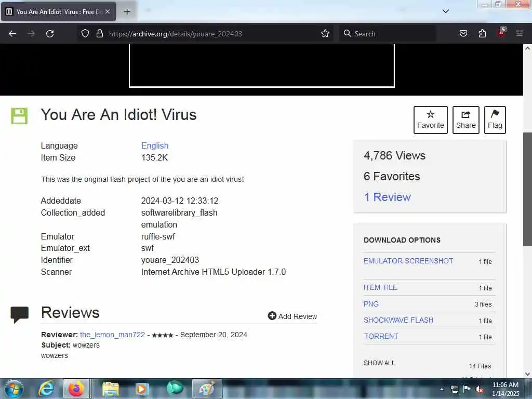Download the Shockwave Flash file

pyautogui.click(x=398, y=320)
